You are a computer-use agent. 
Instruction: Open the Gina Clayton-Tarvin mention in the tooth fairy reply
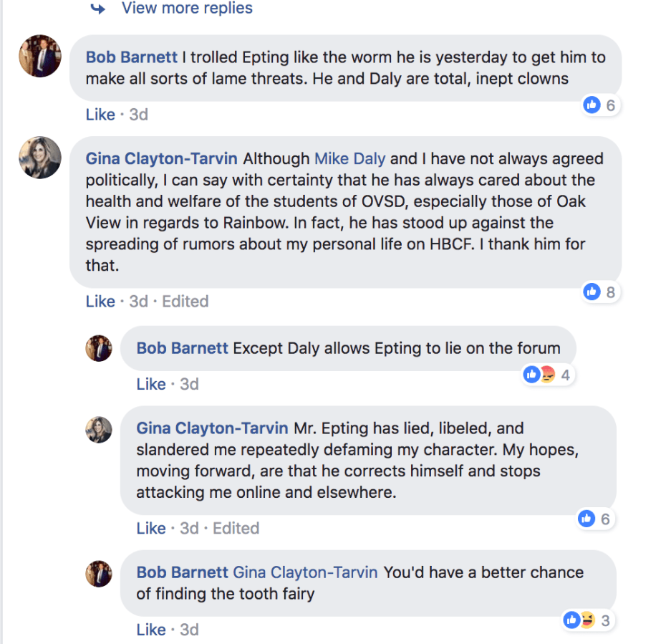(306, 572)
